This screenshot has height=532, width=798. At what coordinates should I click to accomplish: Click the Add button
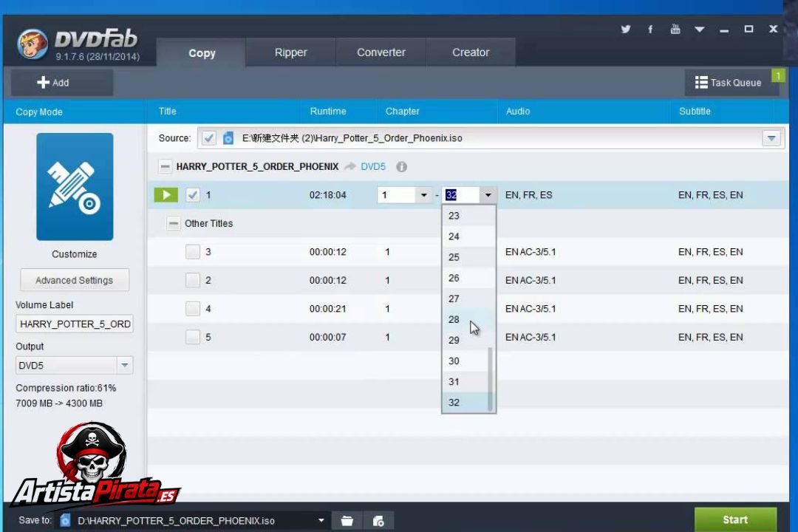point(62,83)
